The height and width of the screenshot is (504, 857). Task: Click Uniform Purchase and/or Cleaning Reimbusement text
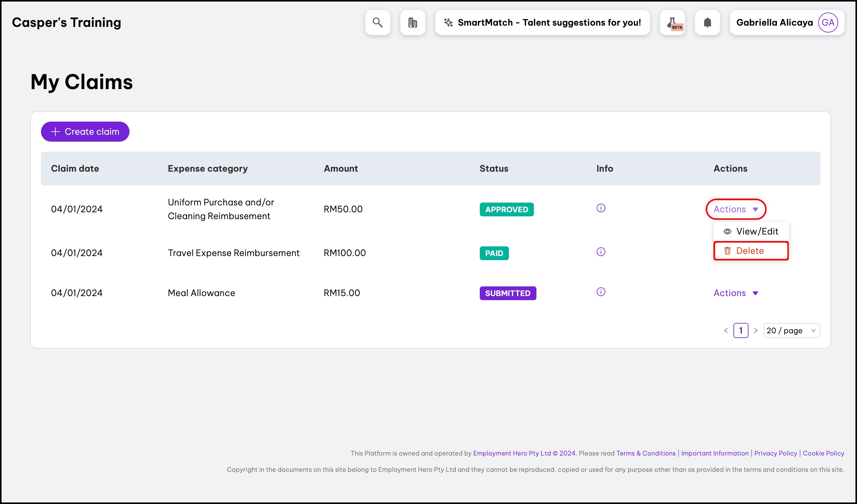coord(221,209)
